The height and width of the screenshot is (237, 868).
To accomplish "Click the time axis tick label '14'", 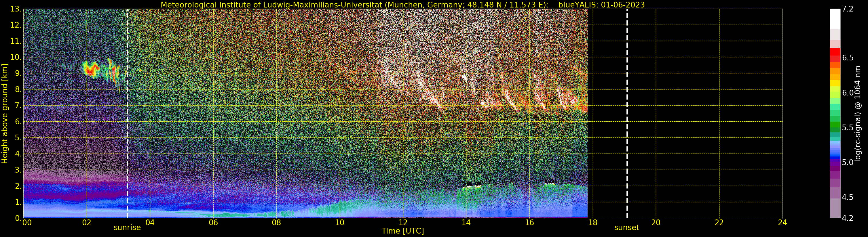I will pos(466,223).
